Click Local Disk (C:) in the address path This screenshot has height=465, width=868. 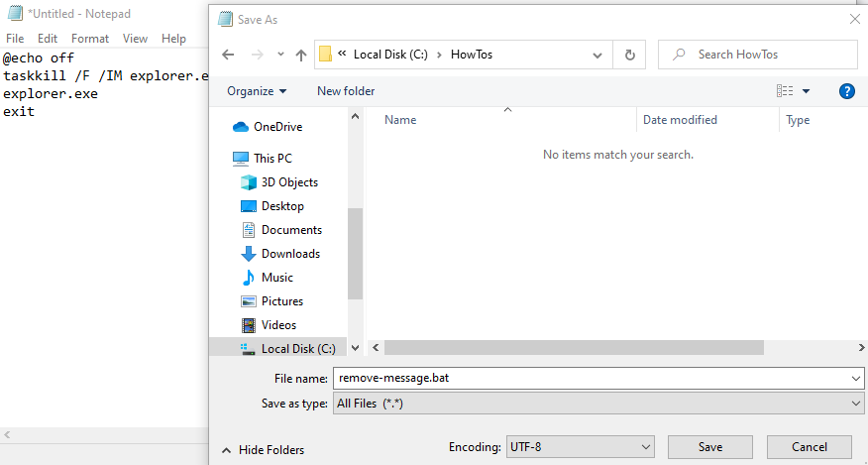click(x=390, y=55)
